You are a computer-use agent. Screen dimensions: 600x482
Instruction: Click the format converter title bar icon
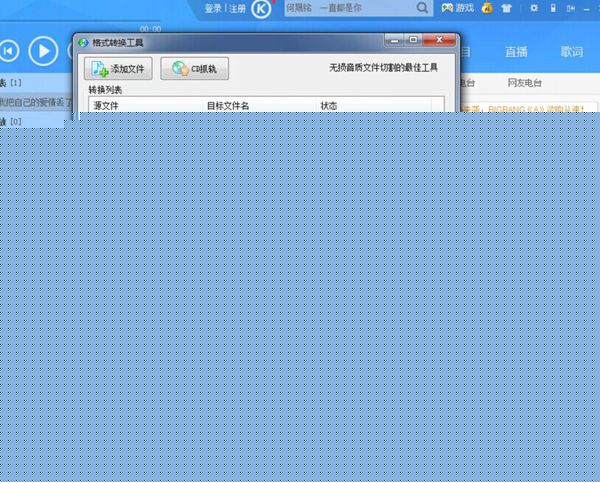[83, 42]
